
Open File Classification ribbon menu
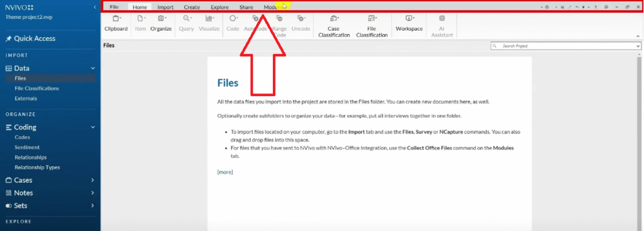tap(372, 26)
